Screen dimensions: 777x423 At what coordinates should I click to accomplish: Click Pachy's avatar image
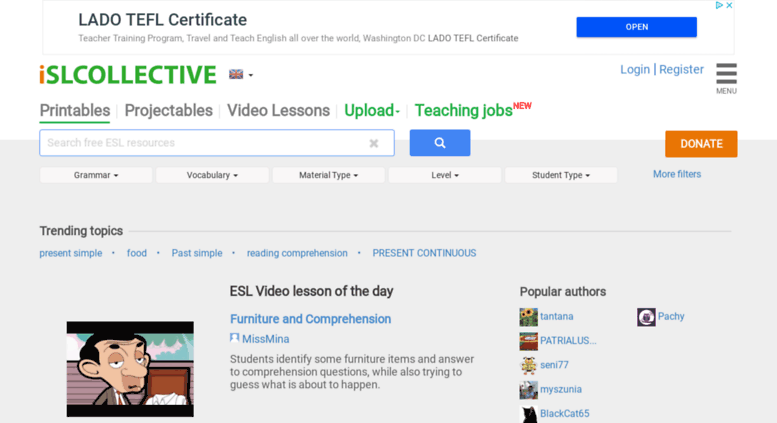pyautogui.click(x=646, y=317)
